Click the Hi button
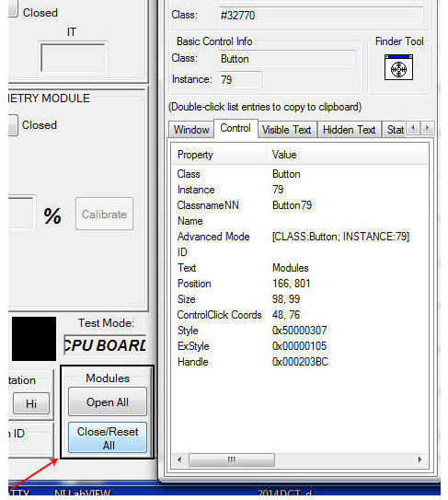This screenshot has height=500, width=448. [31, 403]
